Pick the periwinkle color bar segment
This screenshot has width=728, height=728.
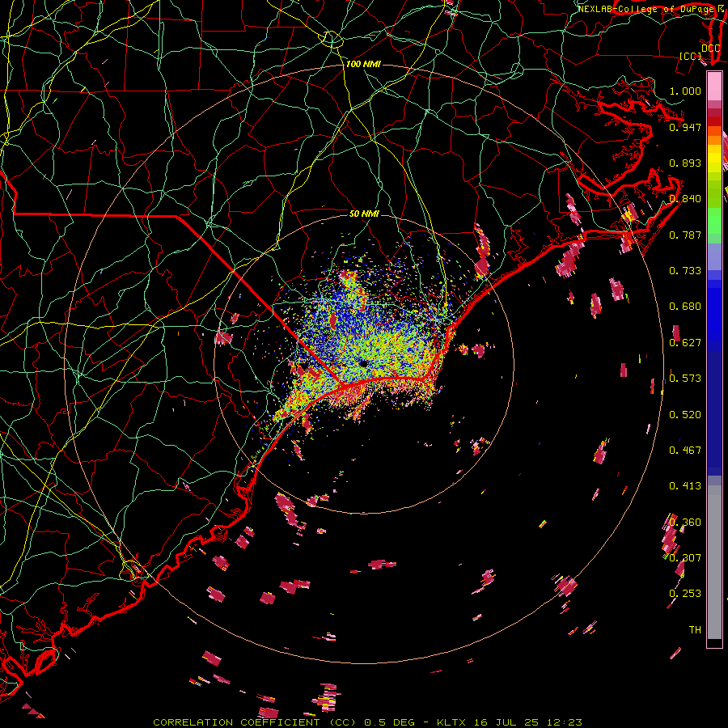coord(714,256)
